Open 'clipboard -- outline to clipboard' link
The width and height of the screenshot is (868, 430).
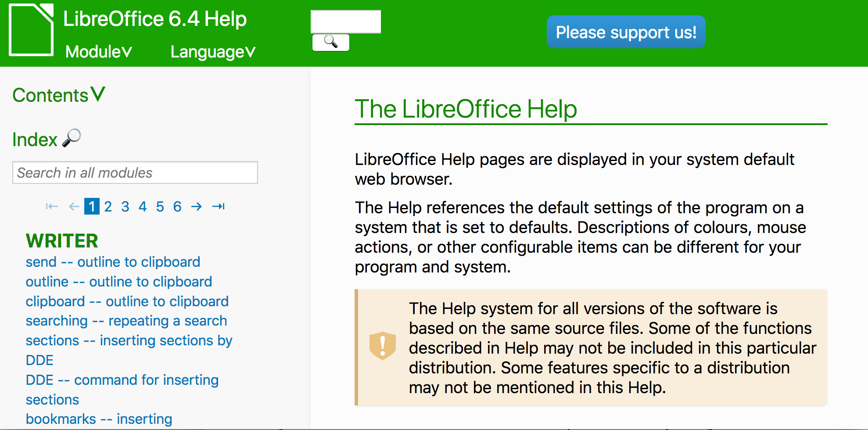click(127, 301)
